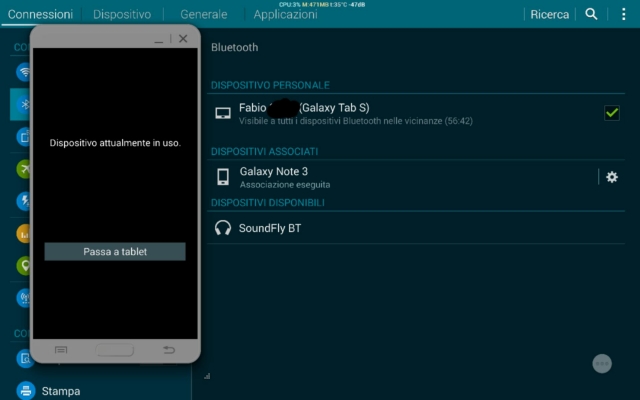Click the Bluetooth page title
Viewport: 640px width, 400px height.
(x=235, y=47)
